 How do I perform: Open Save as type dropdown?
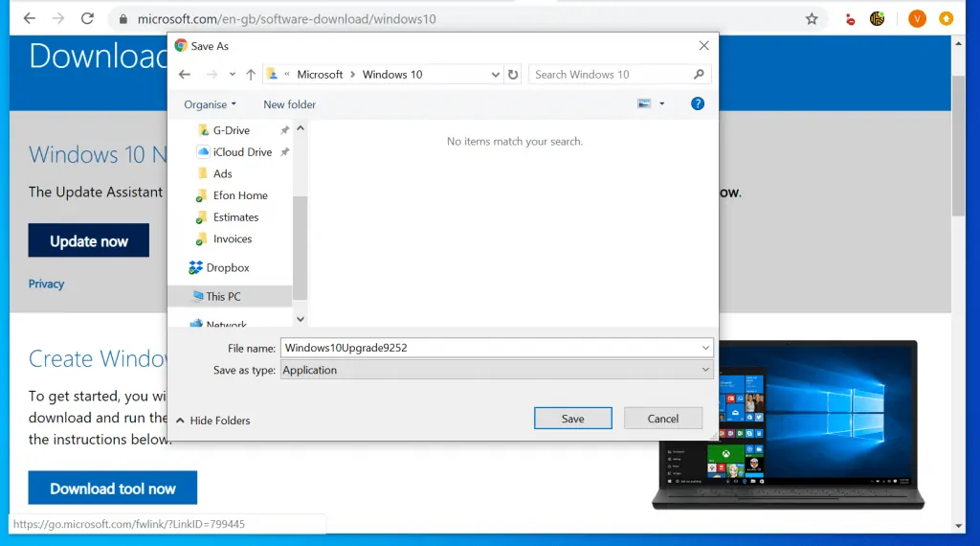[x=497, y=371]
